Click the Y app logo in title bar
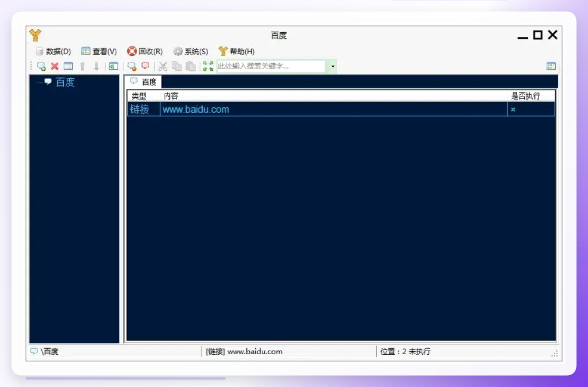Image resolution: width=588 pixels, height=387 pixels. tap(35, 35)
